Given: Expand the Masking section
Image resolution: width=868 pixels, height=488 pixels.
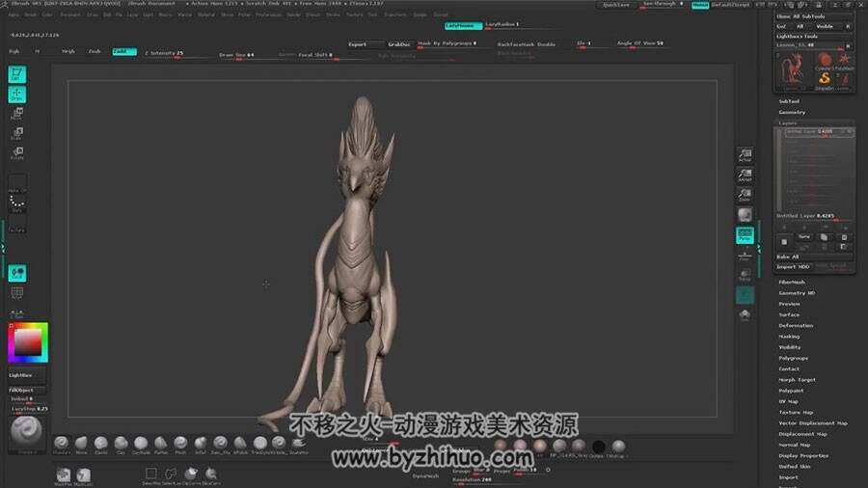Looking at the screenshot, I should [x=789, y=337].
